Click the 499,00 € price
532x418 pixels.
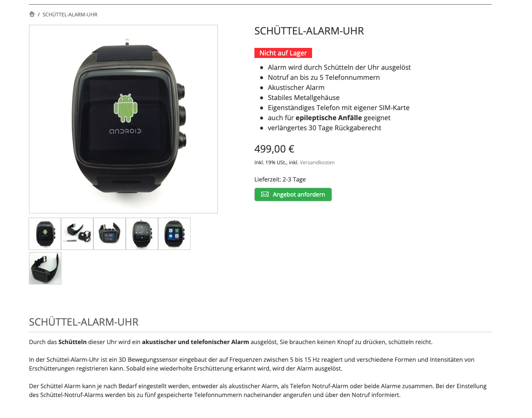click(x=274, y=149)
